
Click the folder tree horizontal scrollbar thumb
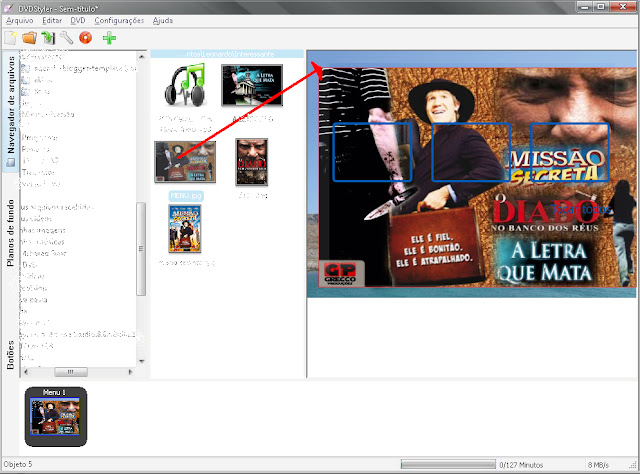click(71, 372)
